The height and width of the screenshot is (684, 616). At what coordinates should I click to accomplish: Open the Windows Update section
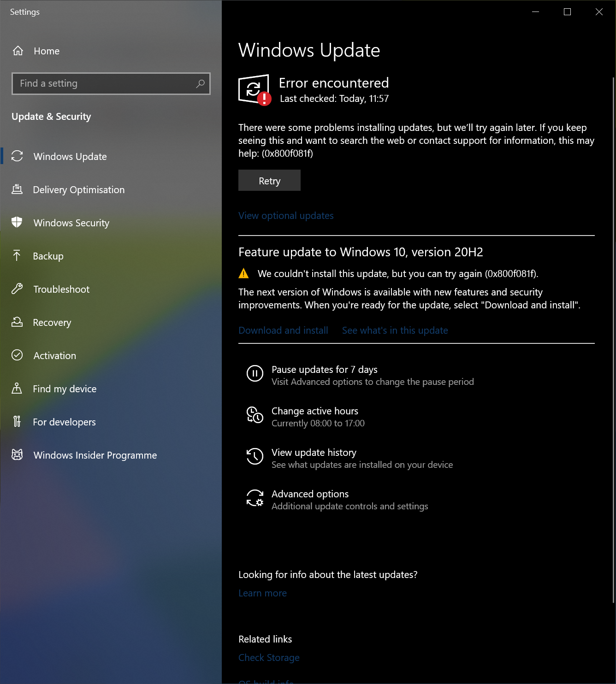tap(111, 156)
